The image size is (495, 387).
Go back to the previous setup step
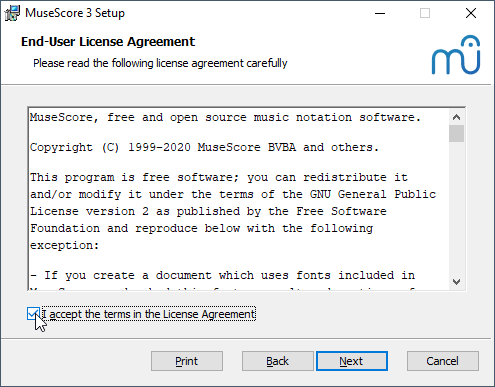click(x=277, y=361)
